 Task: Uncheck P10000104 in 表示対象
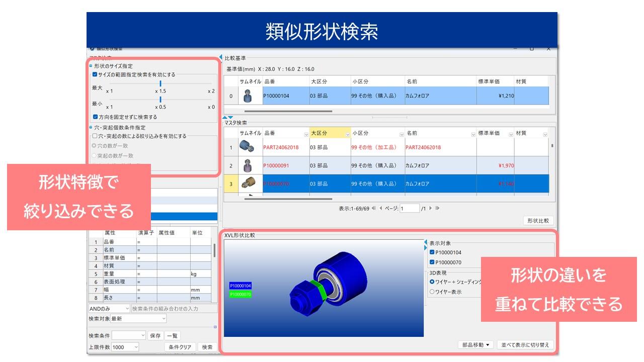tap(432, 252)
